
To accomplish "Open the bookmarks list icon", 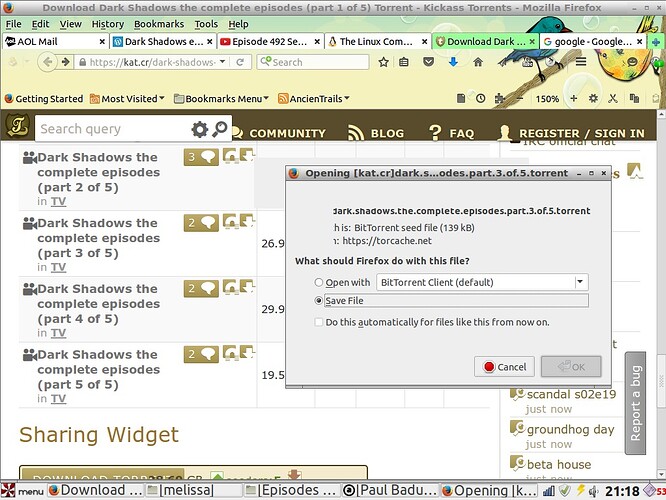I will (x=404, y=62).
